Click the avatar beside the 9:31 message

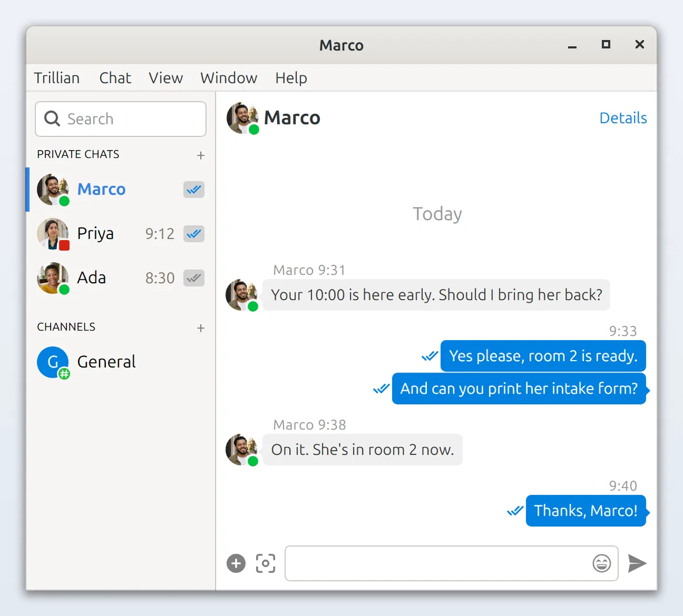pyautogui.click(x=242, y=295)
